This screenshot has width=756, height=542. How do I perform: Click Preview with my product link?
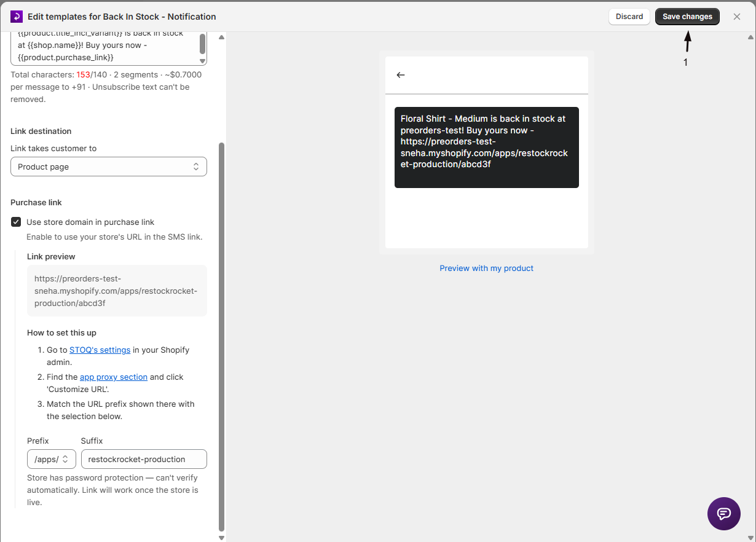486,268
